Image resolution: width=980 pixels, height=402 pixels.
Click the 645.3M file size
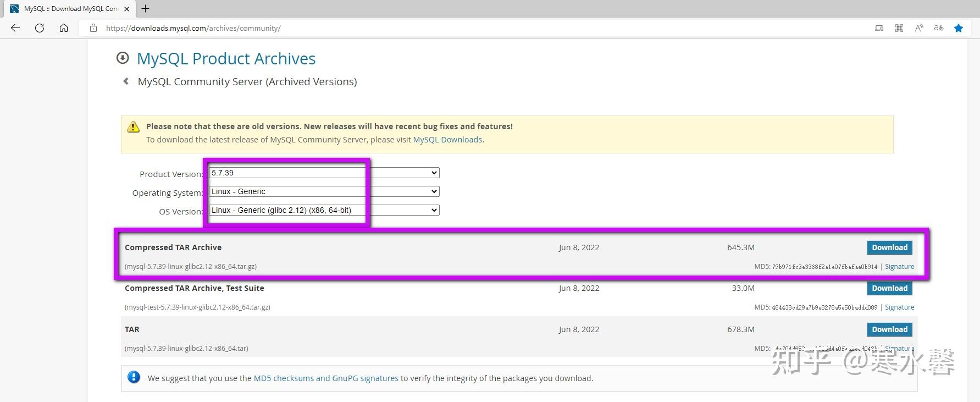[x=741, y=247]
